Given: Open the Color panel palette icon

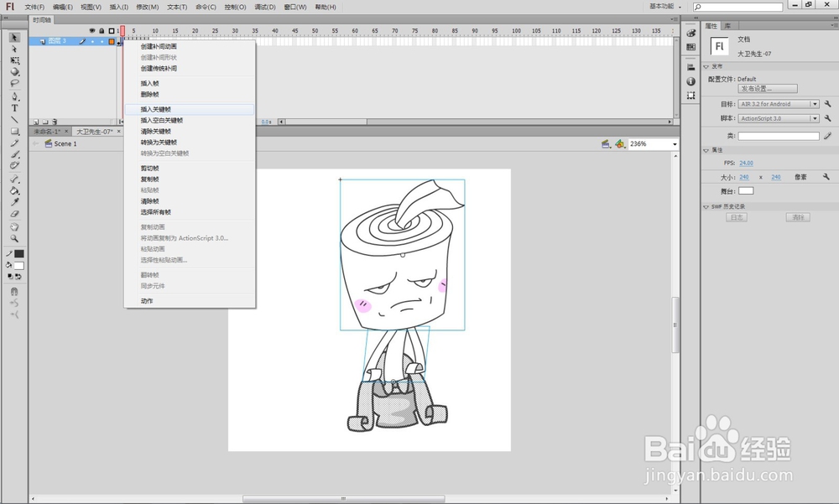Looking at the screenshot, I should coord(690,34).
